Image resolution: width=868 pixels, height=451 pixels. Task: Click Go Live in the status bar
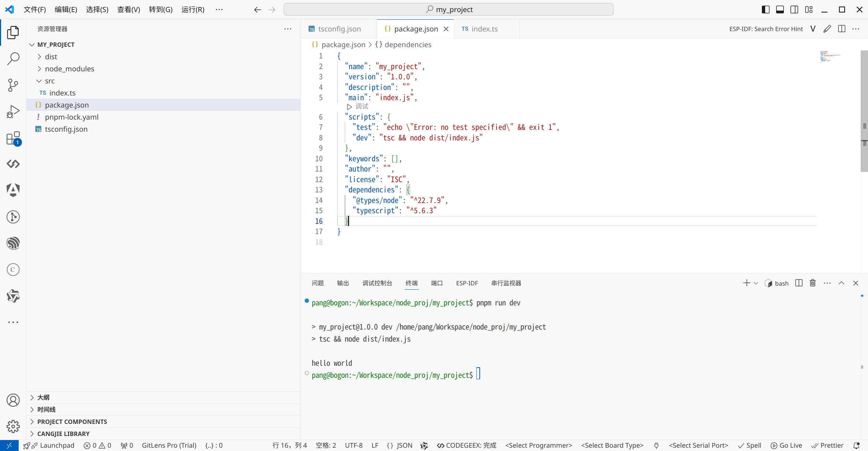coord(786,445)
